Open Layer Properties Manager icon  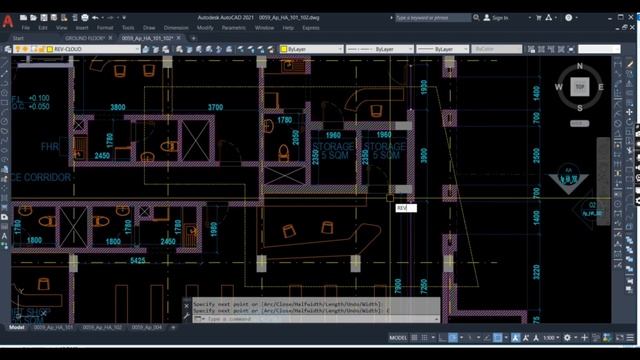click(x=8, y=49)
